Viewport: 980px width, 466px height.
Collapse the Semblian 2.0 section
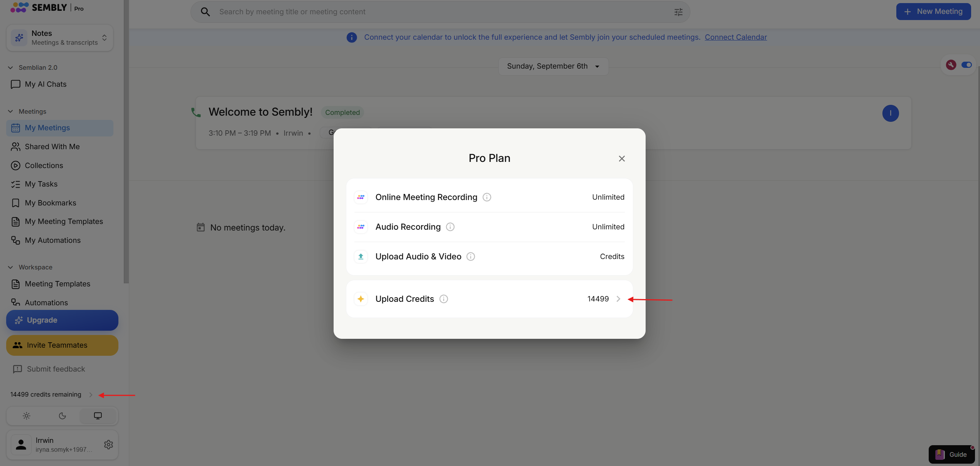[10, 67]
